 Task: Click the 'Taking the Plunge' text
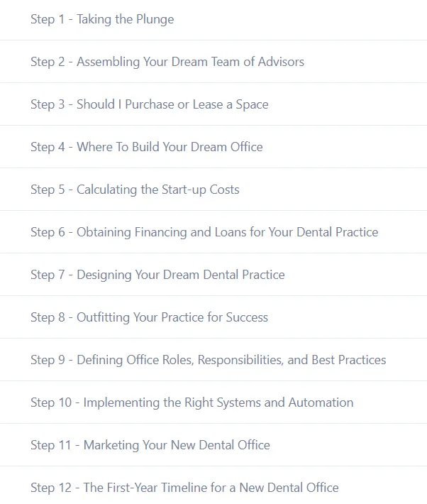pos(126,19)
